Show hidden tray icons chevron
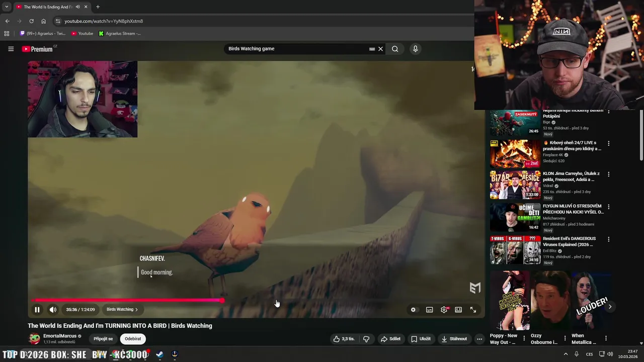This screenshot has width=644, height=362. [x=566, y=354]
